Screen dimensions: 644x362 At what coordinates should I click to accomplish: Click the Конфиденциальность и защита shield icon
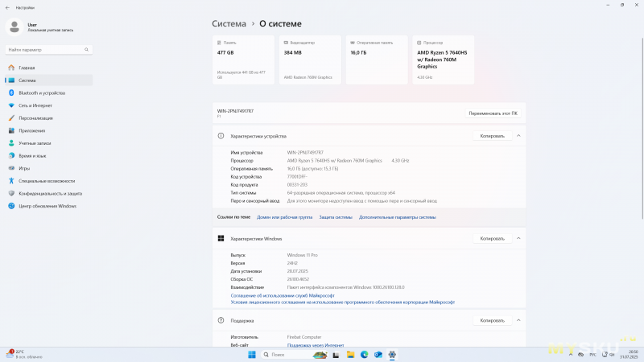[x=11, y=193]
